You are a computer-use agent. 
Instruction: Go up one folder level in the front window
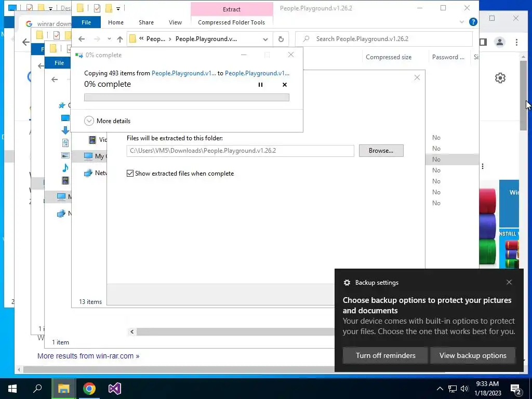coord(120,39)
